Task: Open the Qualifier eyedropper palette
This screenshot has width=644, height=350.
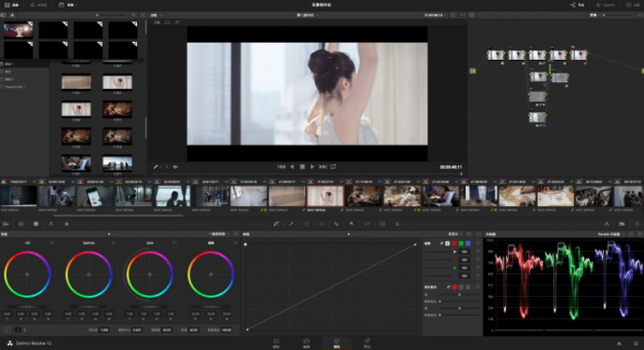Action: [x=291, y=224]
